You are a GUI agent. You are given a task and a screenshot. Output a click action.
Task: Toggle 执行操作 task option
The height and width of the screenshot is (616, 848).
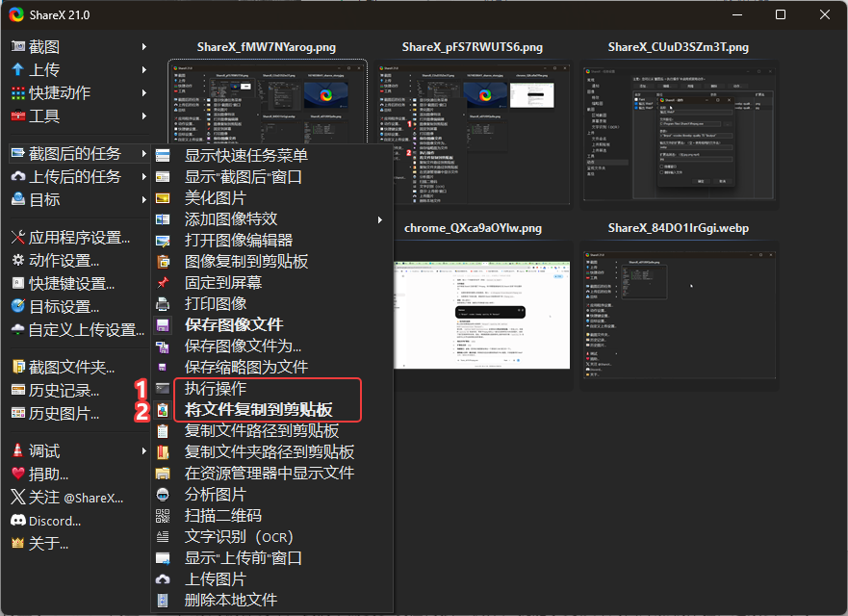pyautogui.click(x=272, y=388)
